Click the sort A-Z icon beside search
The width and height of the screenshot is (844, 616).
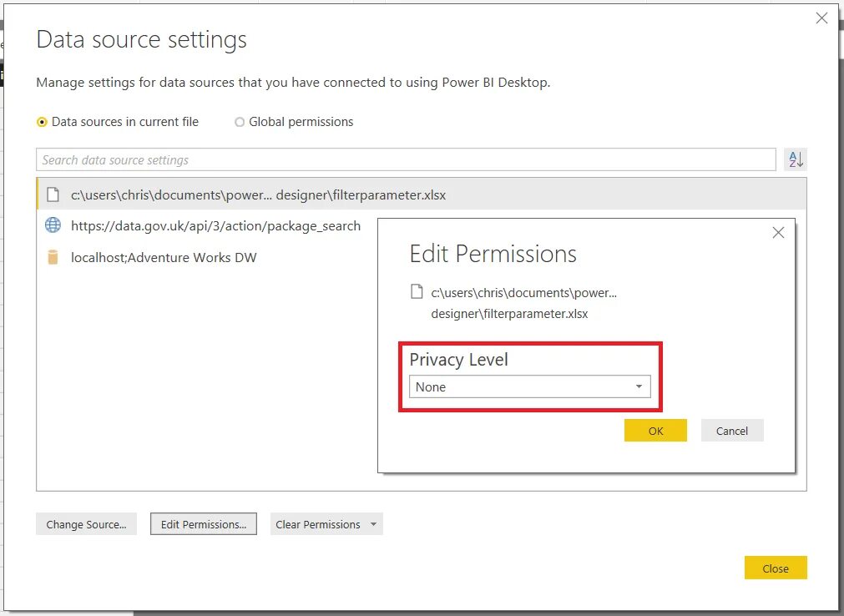coord(796,159)
